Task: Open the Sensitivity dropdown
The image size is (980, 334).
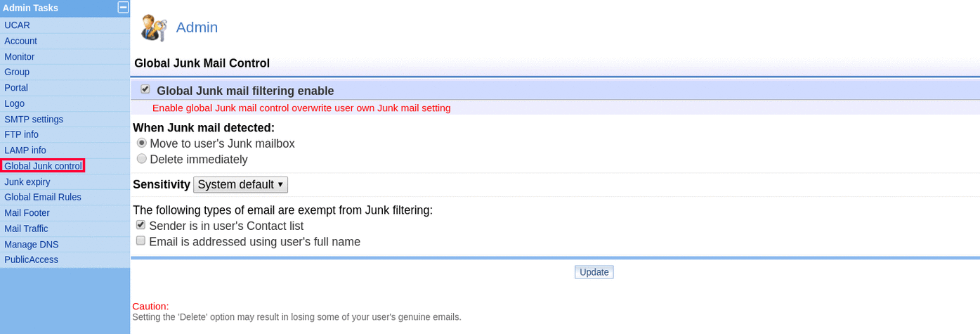Action: point(240,185)
